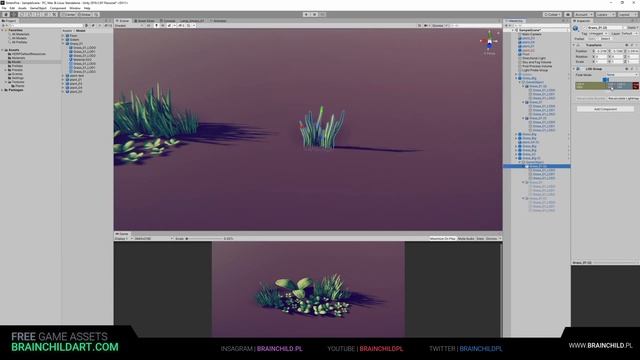Select the Scene tab
The image size is (640, 360).
(123, 20)
